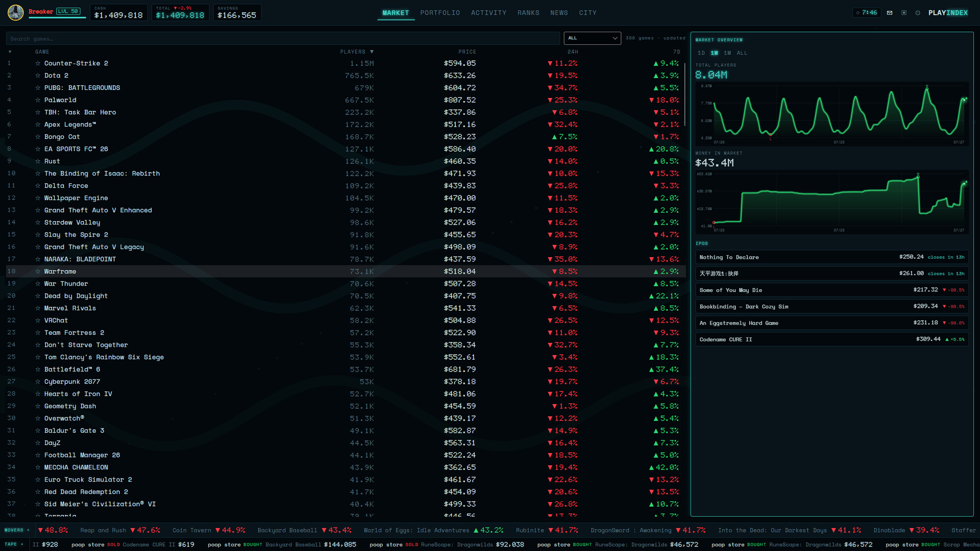Star the Palworld row
Screen dimensions: 980x551
click(x=38, y=100)
